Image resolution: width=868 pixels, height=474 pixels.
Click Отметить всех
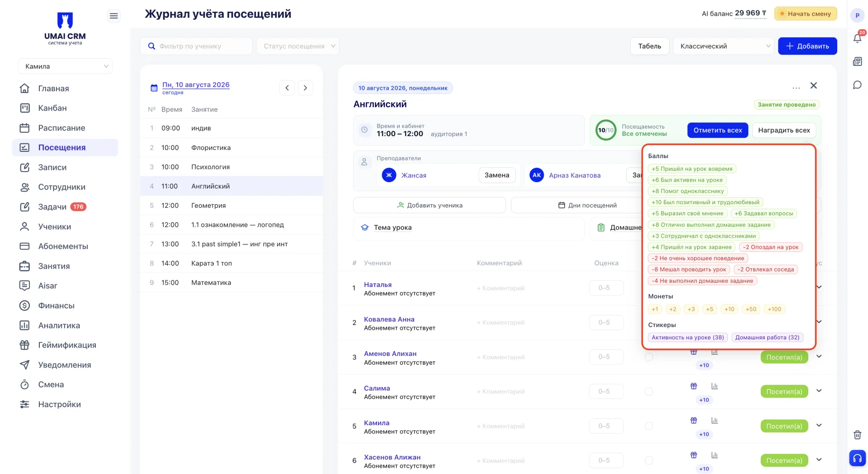coord(717,130)
